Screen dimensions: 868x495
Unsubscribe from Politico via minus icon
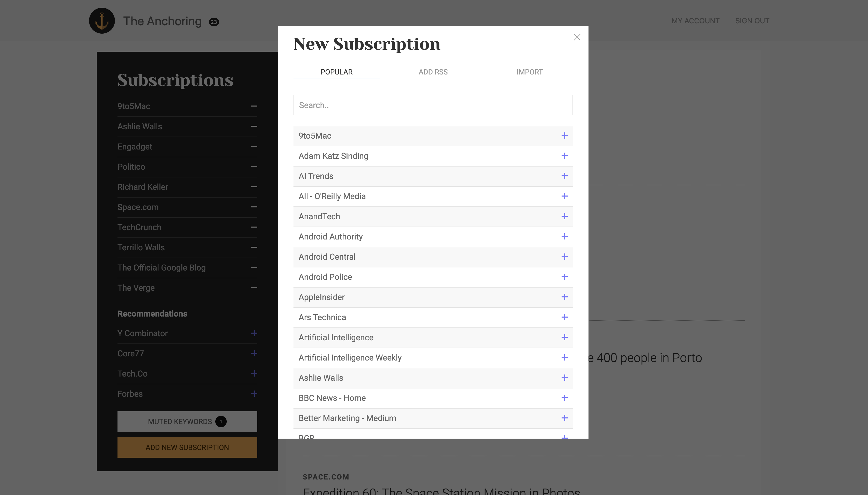(x=254, y=167)
